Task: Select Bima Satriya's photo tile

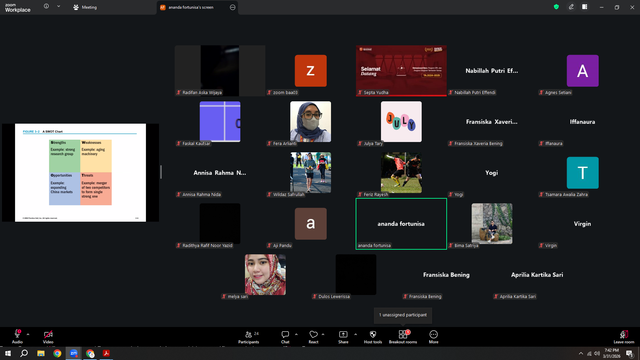Action: tap(492, 224)
